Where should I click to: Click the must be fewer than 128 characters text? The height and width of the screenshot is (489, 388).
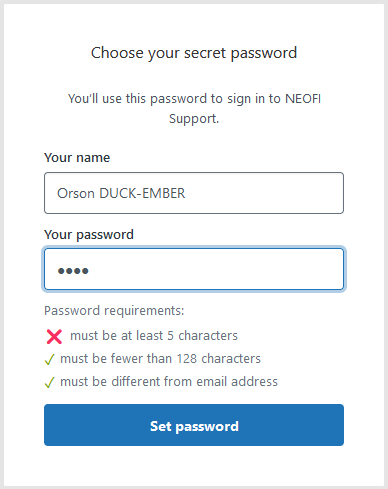160,359
